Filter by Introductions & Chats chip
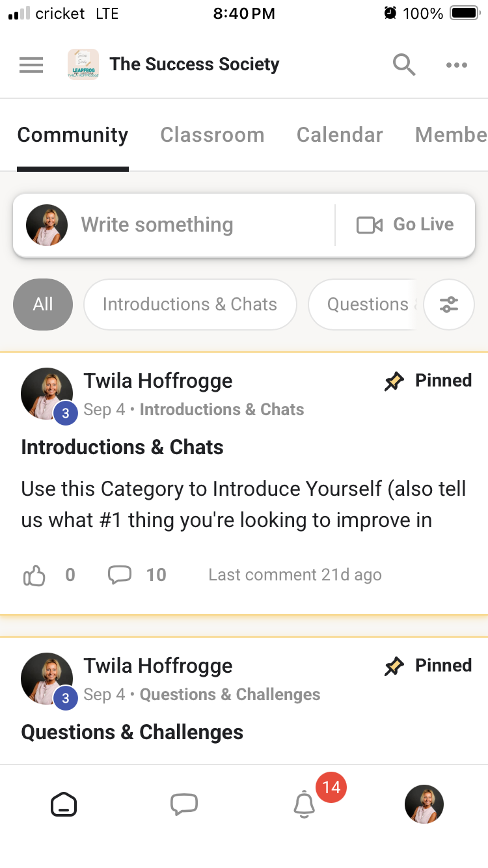The width and height of the screenshot is (488, 868). 190,305
